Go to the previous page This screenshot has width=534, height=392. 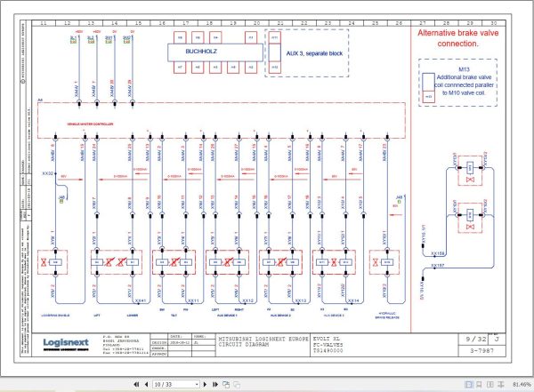tap(147, 384)
